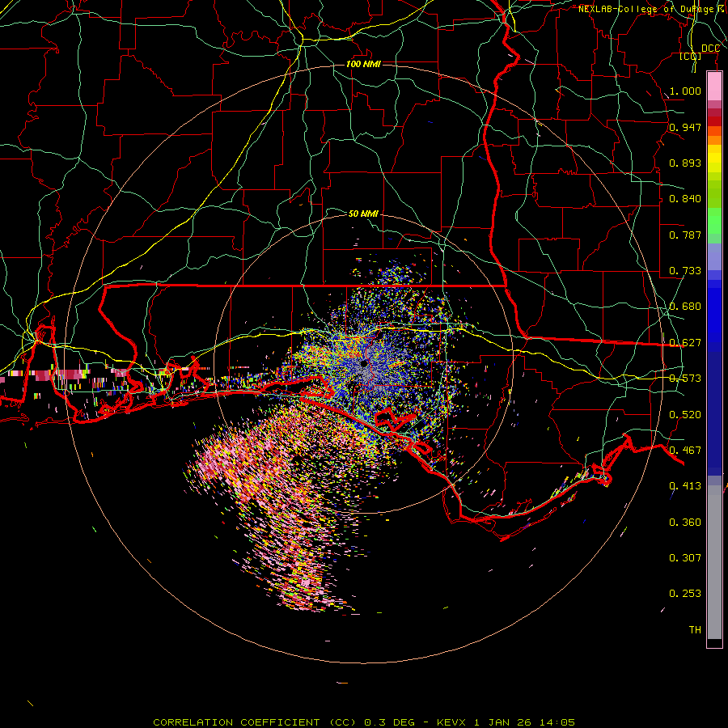Click the 0.893 value on the color scale

685,163
